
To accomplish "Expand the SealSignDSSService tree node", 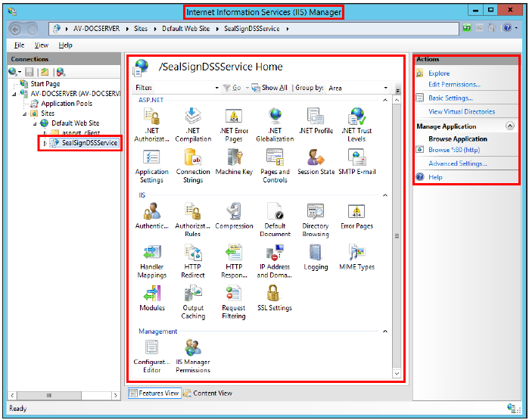I will click(x=45, y=142).
